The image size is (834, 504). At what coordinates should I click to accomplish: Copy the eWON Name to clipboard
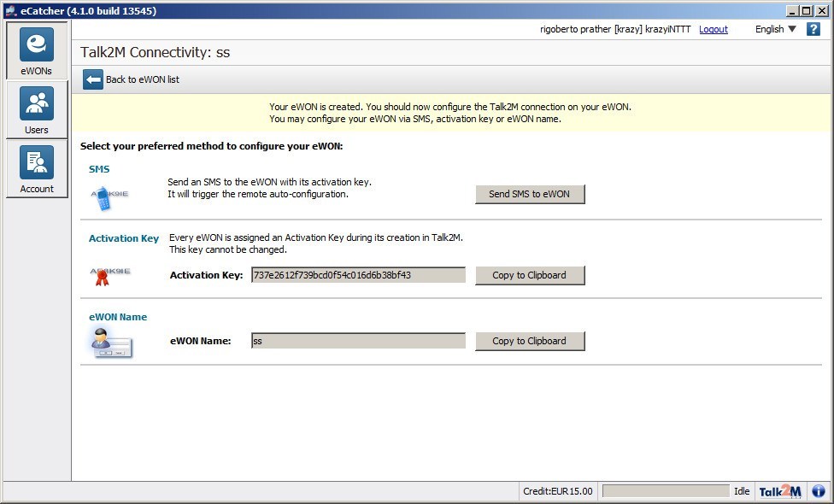click(530, 342)
